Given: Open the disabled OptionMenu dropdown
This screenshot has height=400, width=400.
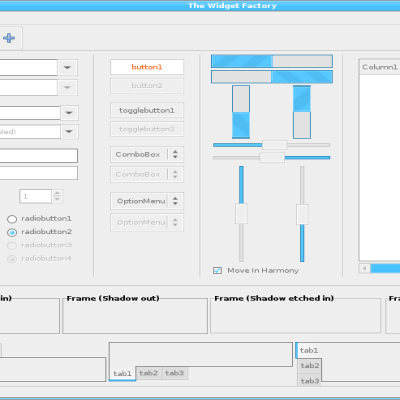Looking at the screenshot, I should tap(147, 222).
